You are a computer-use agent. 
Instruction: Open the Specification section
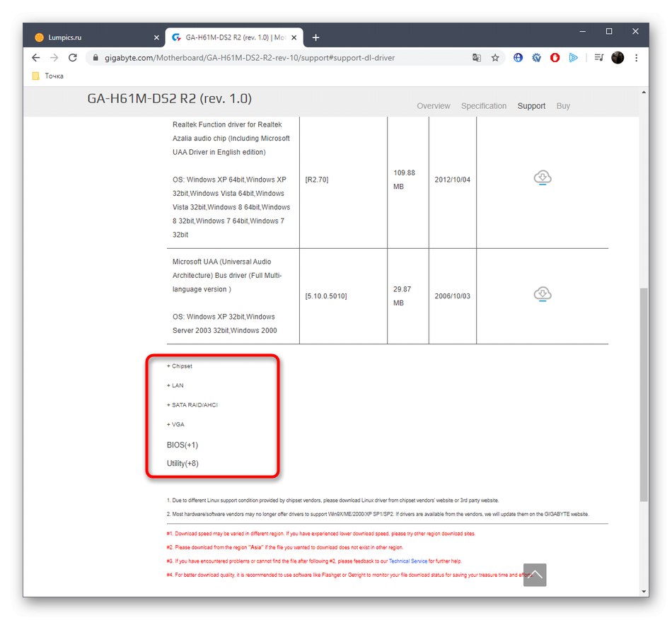pyautogui.click(x=483, y=106)
